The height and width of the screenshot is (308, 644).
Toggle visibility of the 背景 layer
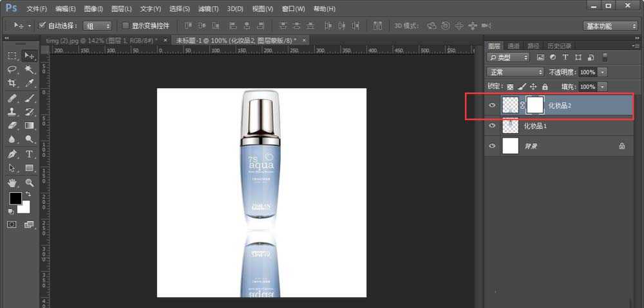[493, 146]
